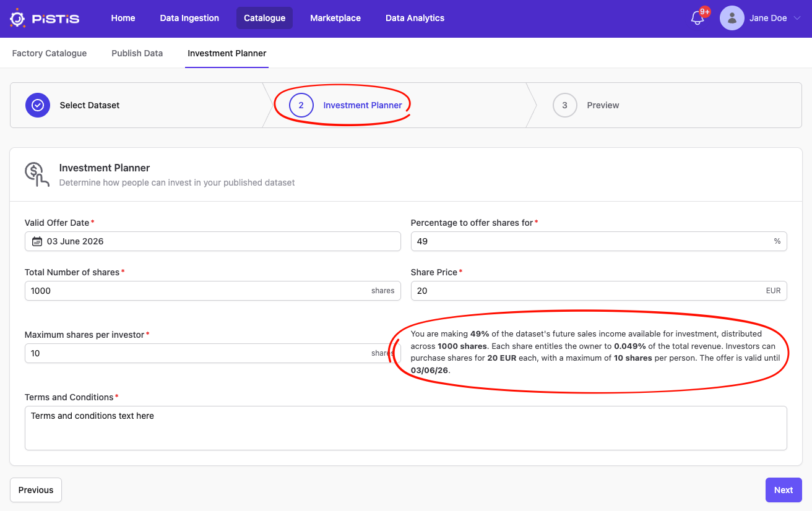
Task: Open the Valid Offer Date field
Action: click(x=213, y=241)
